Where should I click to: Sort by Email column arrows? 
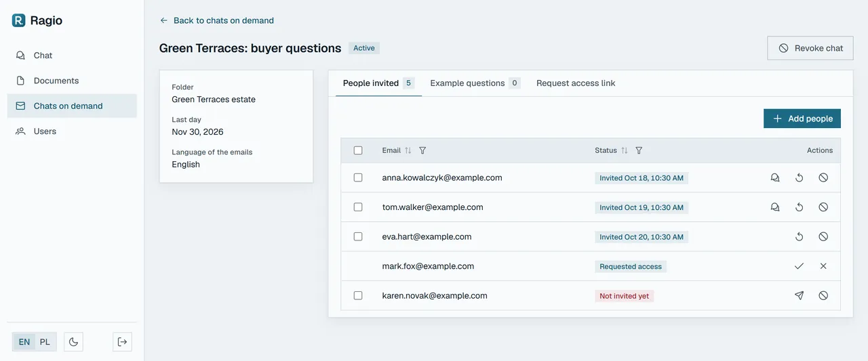pos(408,150)
